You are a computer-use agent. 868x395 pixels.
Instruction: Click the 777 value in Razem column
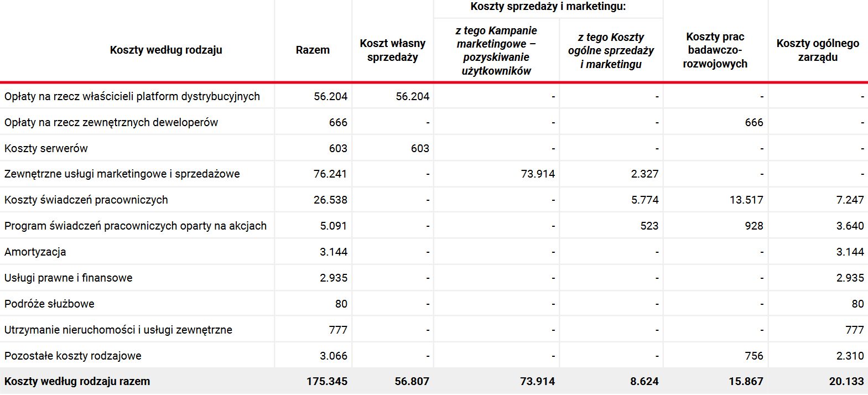click(338, 330)
